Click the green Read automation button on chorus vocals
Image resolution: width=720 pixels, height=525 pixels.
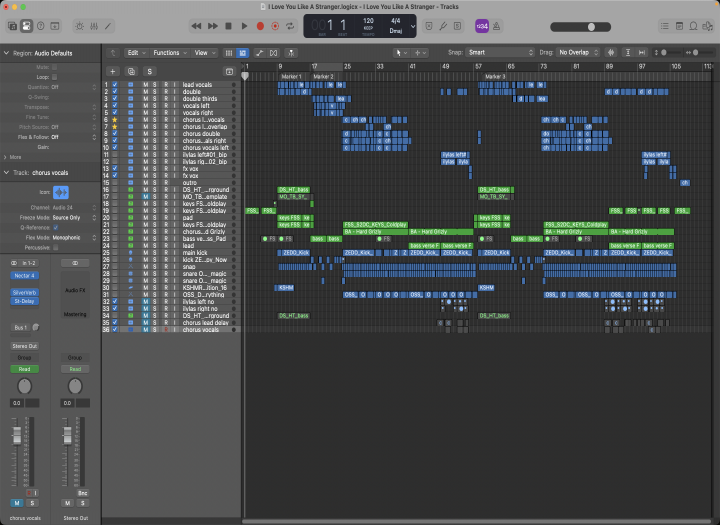click(24, 368)
